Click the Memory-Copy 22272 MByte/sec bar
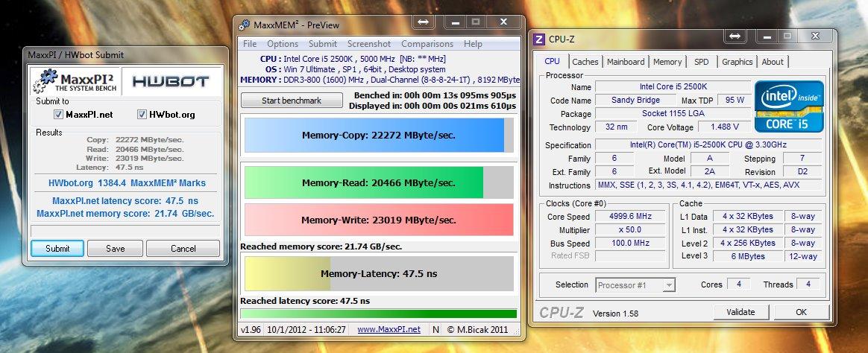This screenshot has height=353, width=868. [x=380, y=135]
